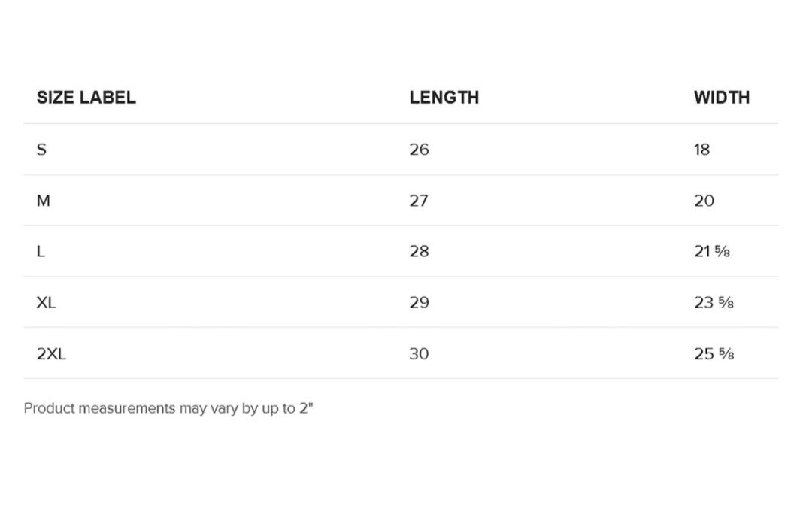Click the SIZE LABEL column header
Screen dimensions: 812x512
[86, 98]
